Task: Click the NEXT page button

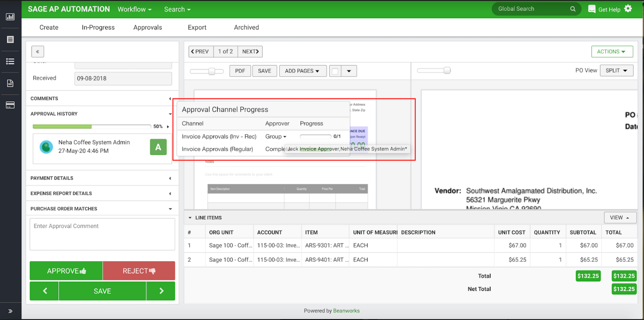Action: pos(250,52)
